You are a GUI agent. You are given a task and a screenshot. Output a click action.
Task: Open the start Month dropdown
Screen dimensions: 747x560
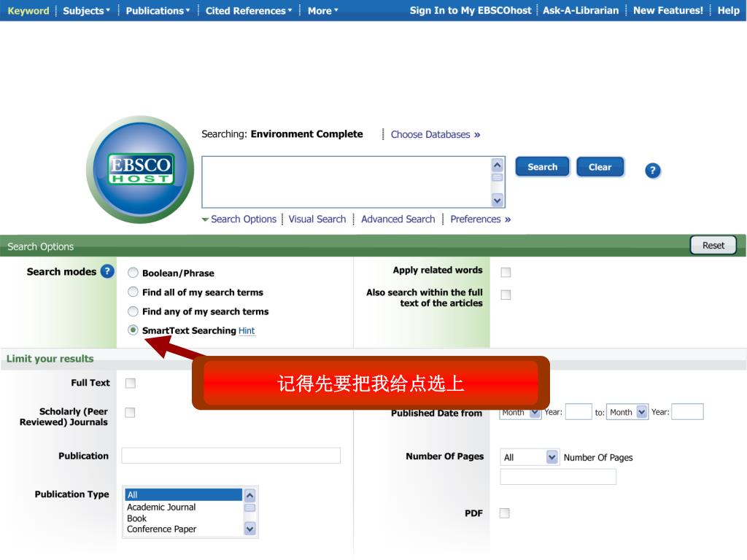pos(520,413)
